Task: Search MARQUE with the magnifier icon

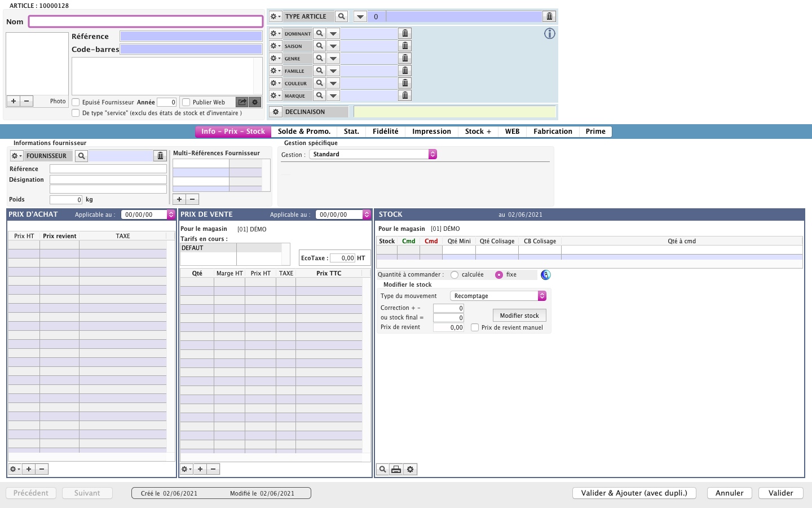Action: [x=319, y=95]
